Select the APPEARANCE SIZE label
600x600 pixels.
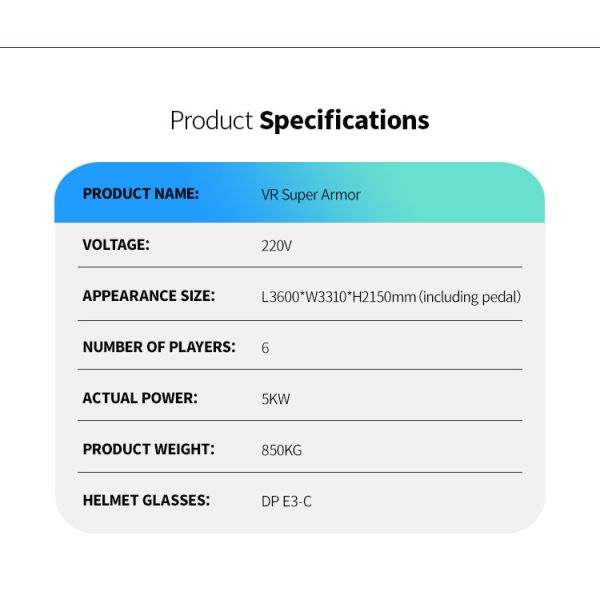tap(148, 296)
